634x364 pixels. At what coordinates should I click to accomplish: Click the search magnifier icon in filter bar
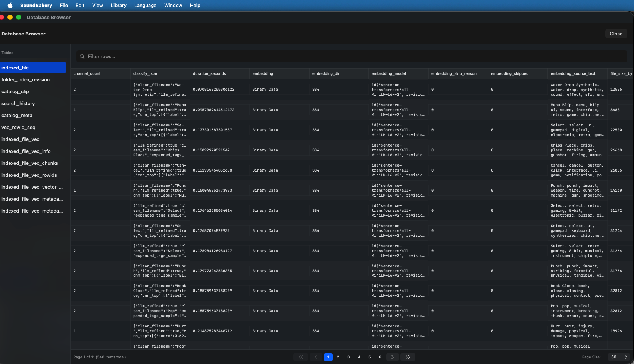(x=82, y=57)
